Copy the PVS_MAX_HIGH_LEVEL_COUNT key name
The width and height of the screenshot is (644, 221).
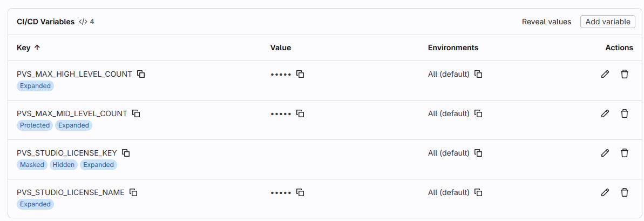[141, 74]
